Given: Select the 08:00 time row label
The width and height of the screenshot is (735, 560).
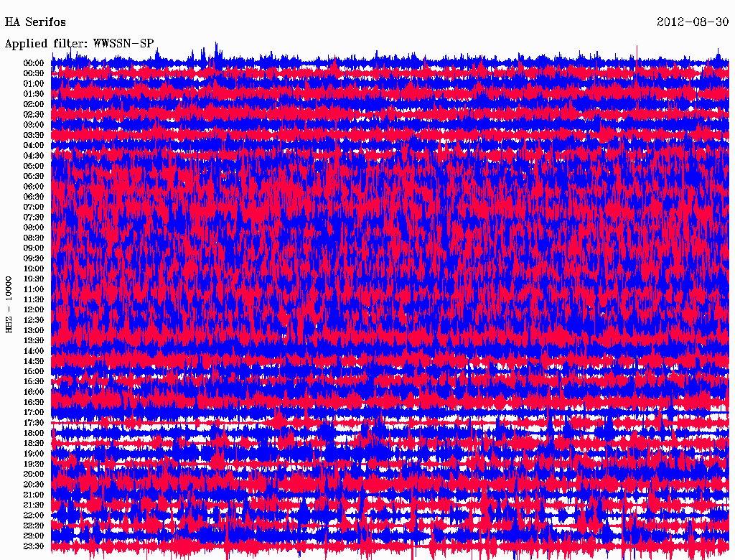Looking at the screenshot, I should [34, 228].
